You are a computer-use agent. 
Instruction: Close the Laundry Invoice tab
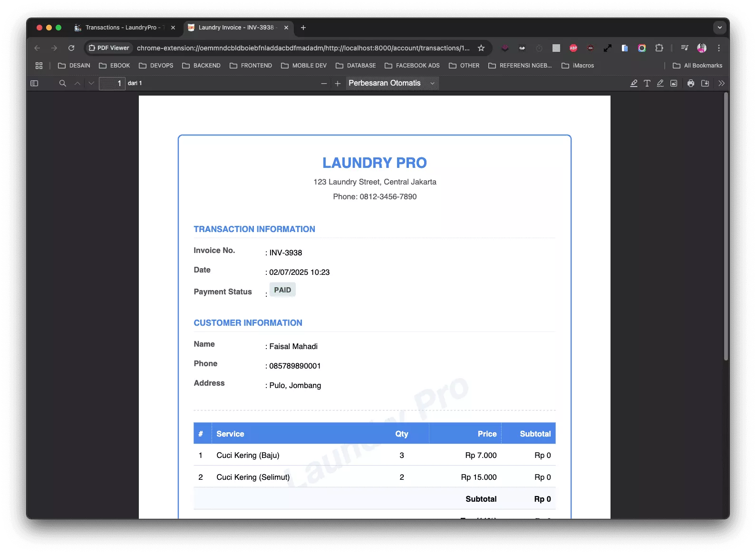click(286, 28)
